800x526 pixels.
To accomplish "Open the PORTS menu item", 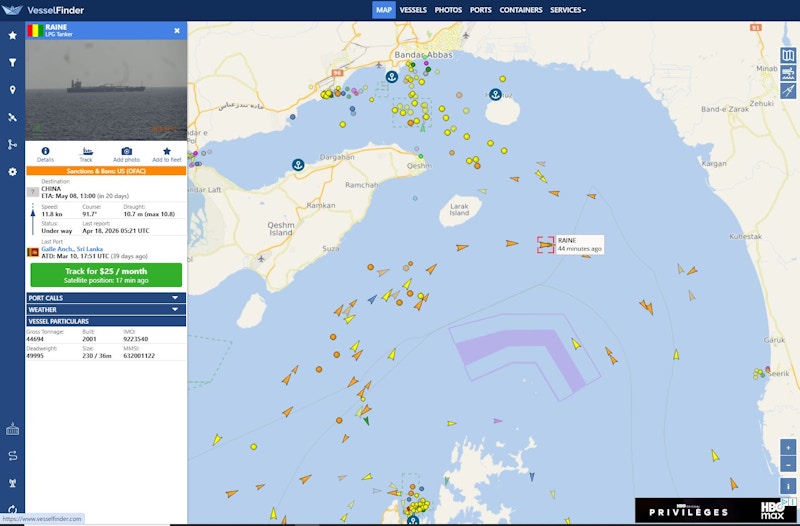I will [x=480, y=10].
